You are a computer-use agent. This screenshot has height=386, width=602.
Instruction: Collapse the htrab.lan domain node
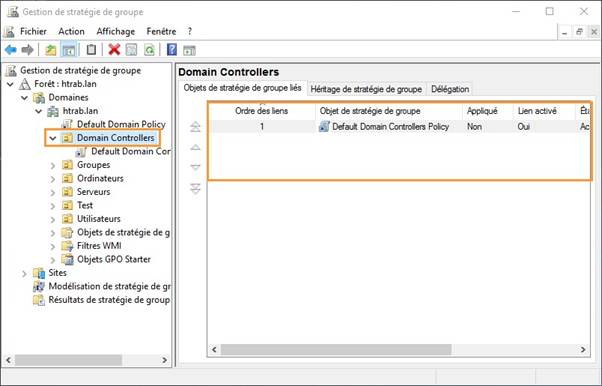point(39,111)
